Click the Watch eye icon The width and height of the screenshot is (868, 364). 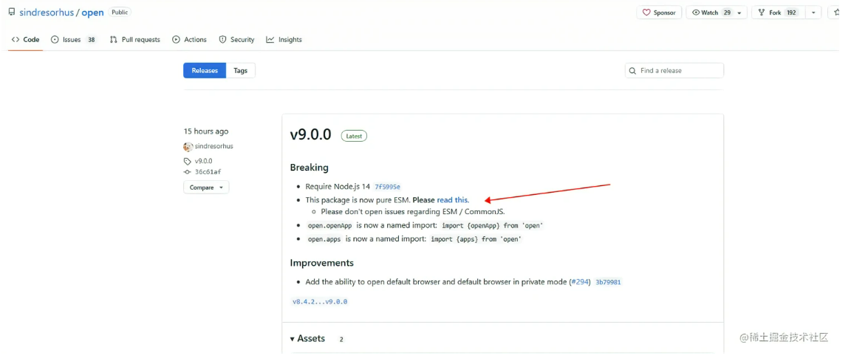[x=697, y=13]
